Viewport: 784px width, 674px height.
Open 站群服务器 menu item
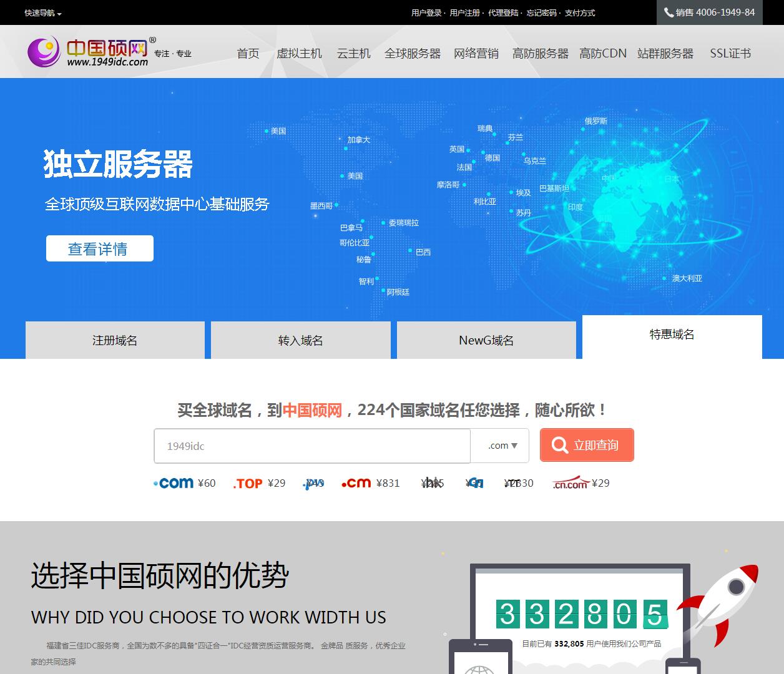(665, 54)
